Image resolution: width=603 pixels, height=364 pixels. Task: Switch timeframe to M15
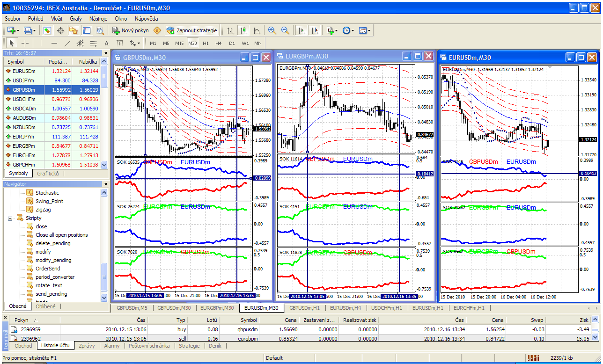pos(179,43)
